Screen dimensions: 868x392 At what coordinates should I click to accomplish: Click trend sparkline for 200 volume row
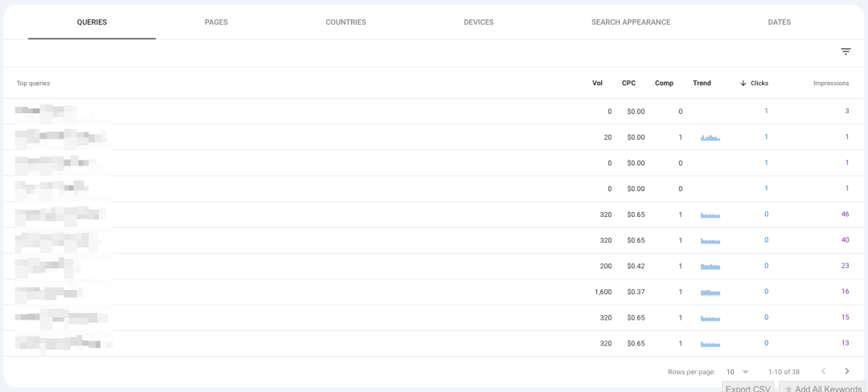point(710,267)
